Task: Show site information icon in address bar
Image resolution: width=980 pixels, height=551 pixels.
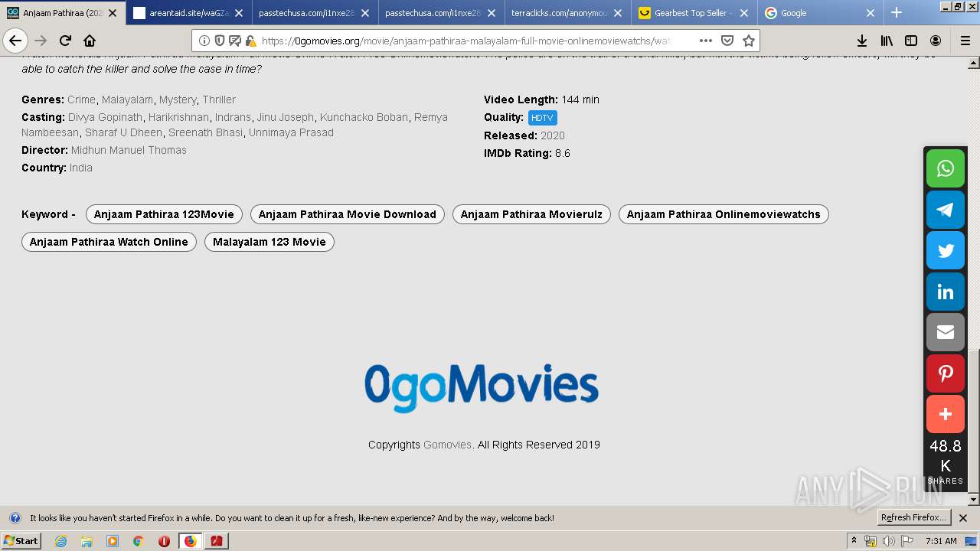Action: click(204, 41)
